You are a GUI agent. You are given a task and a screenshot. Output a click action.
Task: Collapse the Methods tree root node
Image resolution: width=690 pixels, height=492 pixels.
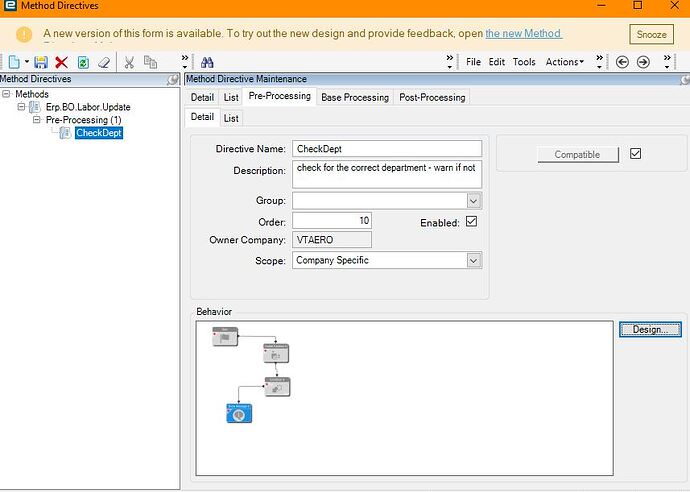click(x=6, y=94)
